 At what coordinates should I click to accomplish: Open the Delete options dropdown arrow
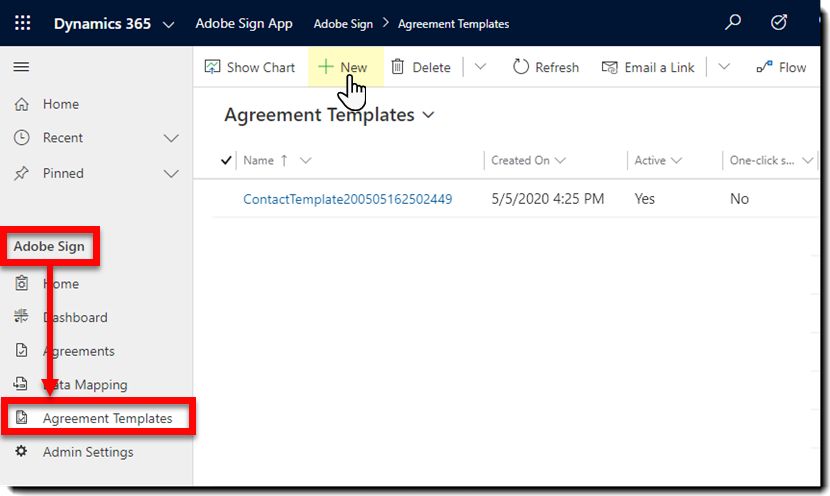point(480,67)
